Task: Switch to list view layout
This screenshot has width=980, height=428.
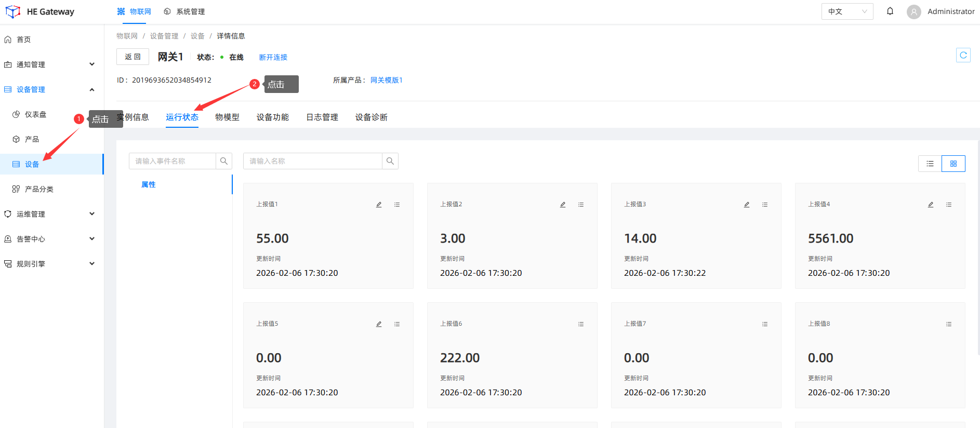Action: (x=930, y=164)
